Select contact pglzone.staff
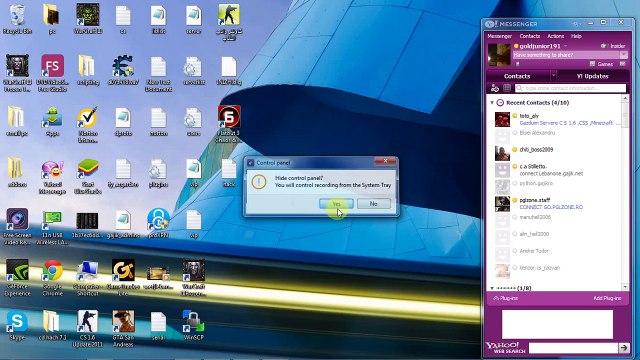The width and height of the screenshot is (640, 360). click(558, 203)
